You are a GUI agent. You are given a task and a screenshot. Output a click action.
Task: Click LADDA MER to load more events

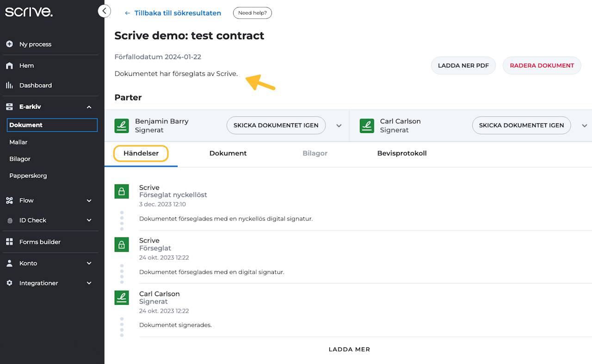349,349
